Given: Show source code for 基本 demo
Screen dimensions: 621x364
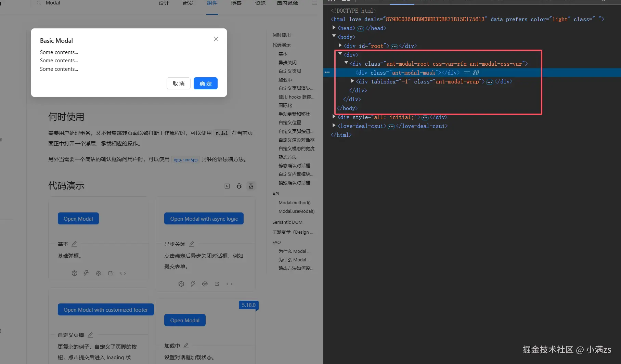Looking at the screenshot, I should pyautogui.click(x=123, y=273).
